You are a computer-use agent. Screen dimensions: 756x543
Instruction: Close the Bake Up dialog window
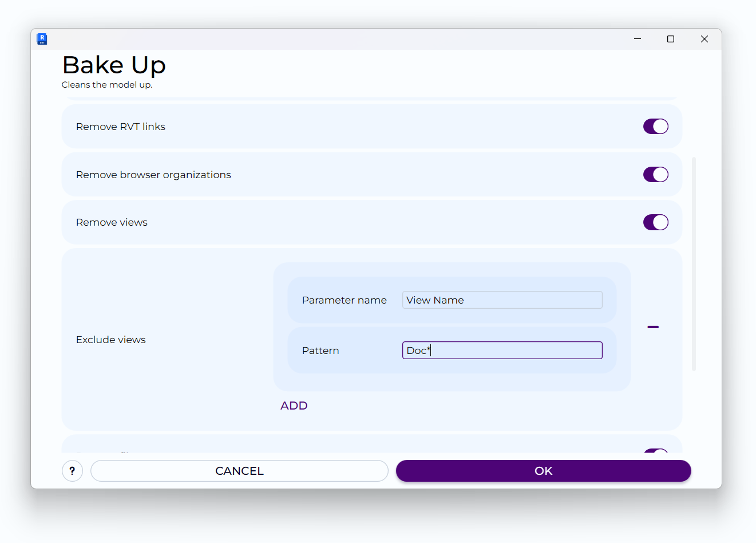704,39
